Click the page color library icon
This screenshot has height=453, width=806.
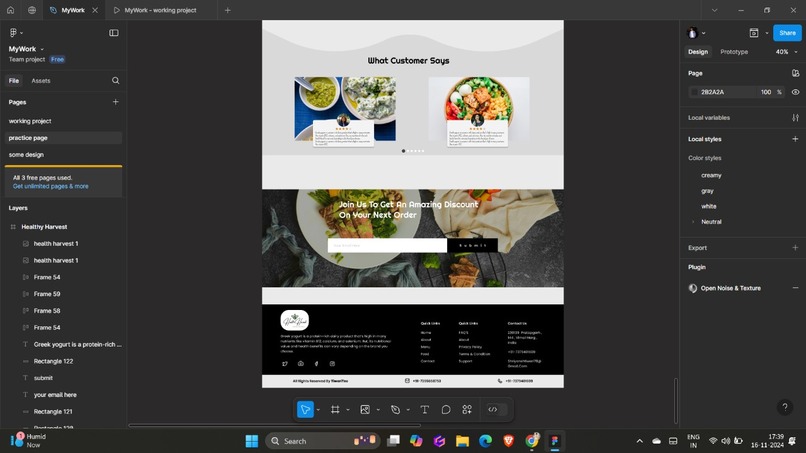coord(795,73)
